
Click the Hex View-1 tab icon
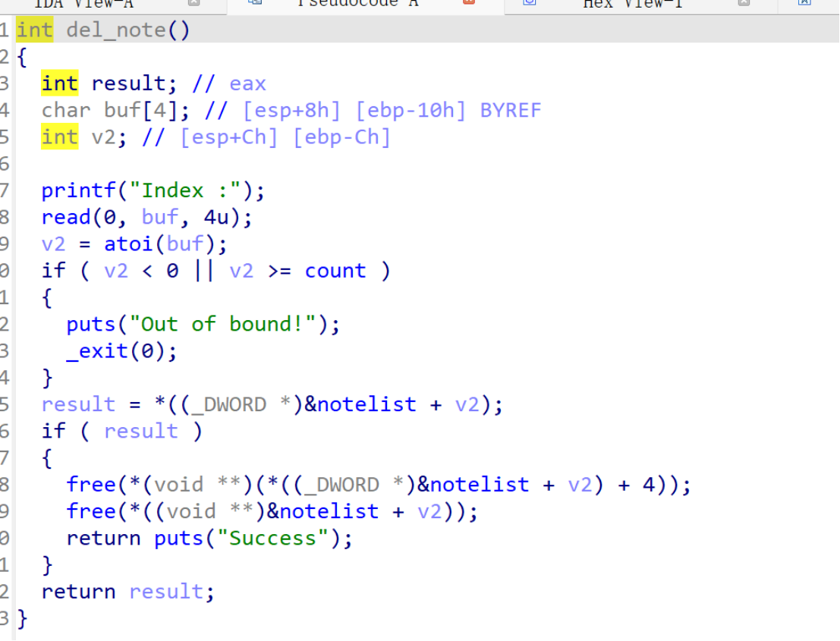(530, 3)
